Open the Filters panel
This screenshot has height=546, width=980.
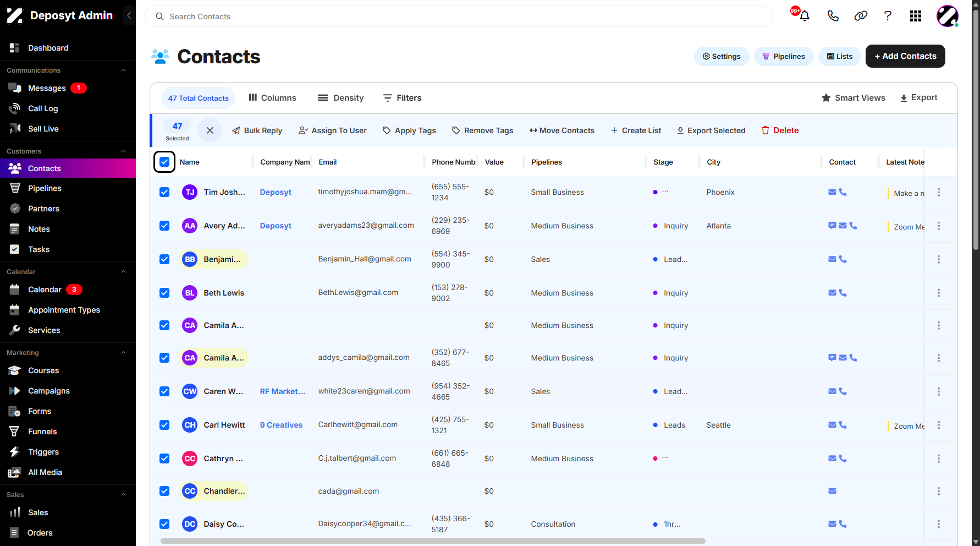(402, 98)
